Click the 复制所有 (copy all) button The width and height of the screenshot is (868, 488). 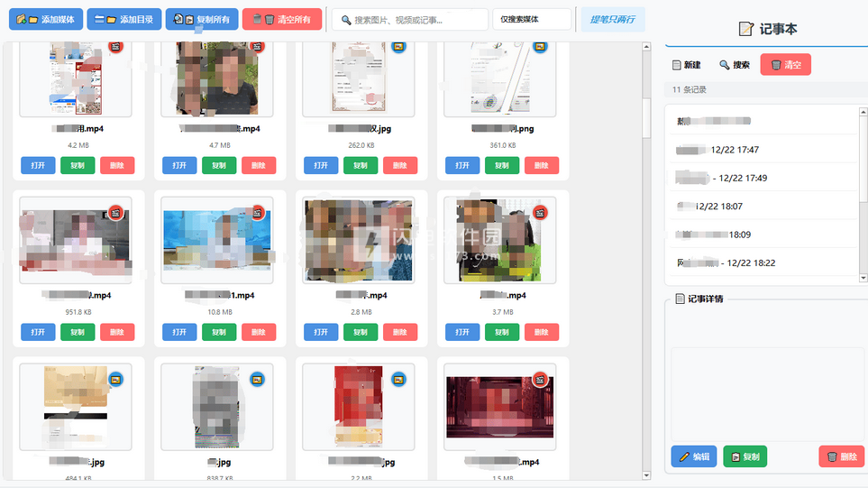(x=202, y=19)
